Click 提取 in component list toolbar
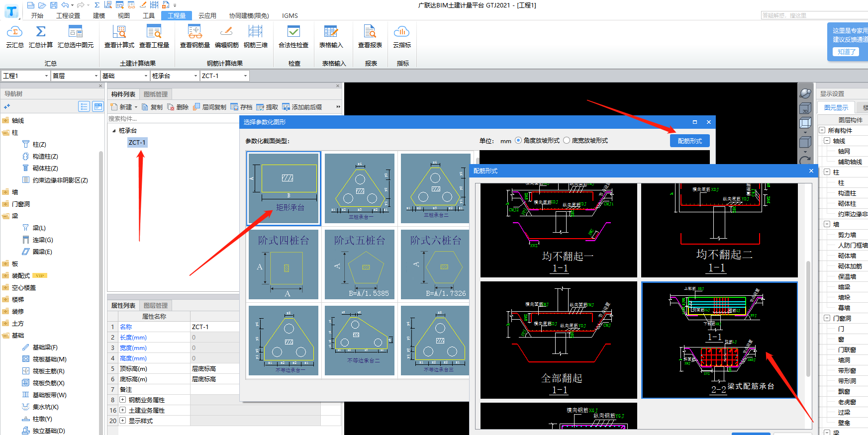The image size is (868, 435). (268, 107)
